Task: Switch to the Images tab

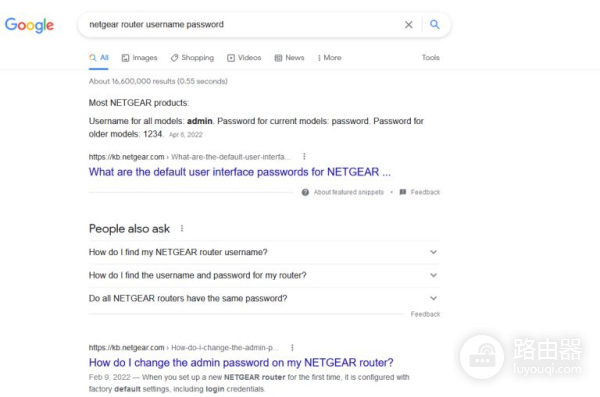Action: point(139,58)
